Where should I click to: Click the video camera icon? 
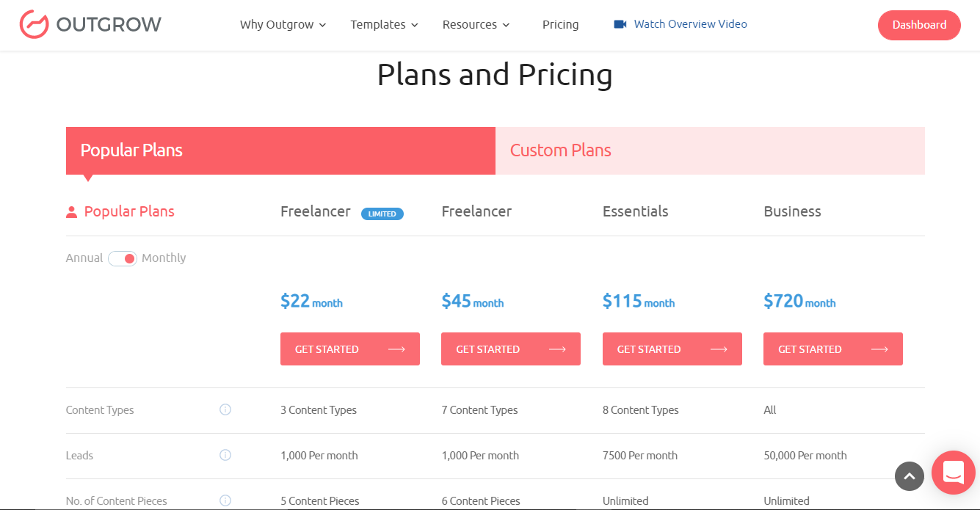tap(620, 24)
